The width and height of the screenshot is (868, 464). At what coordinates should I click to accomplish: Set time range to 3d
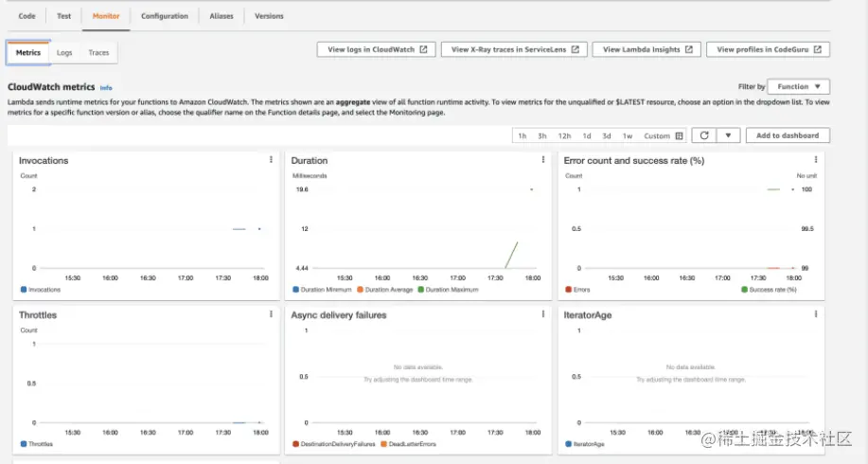[x=607, y=135]
